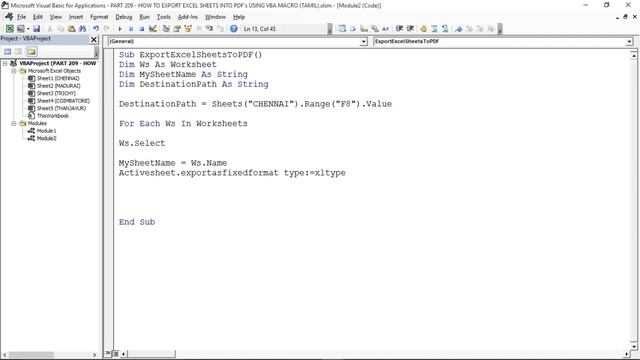
Task: Close the Project - VBAProject panel
Action: [x=94, y=39]
